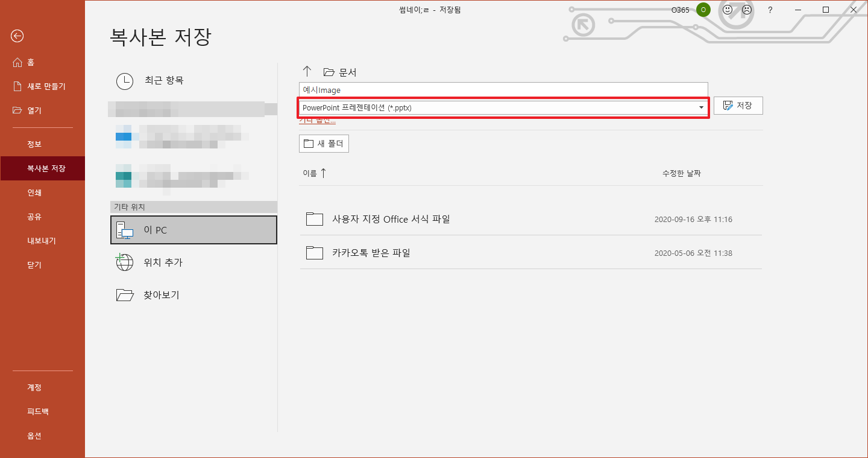
Task: Send a frown feedback face icon
Action: point(747,10)
